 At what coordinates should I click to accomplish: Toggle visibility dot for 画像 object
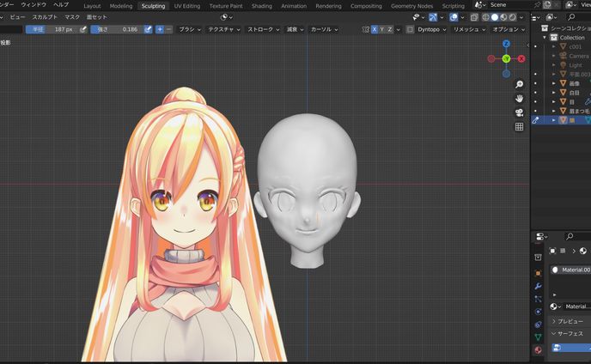coord(536,83)
